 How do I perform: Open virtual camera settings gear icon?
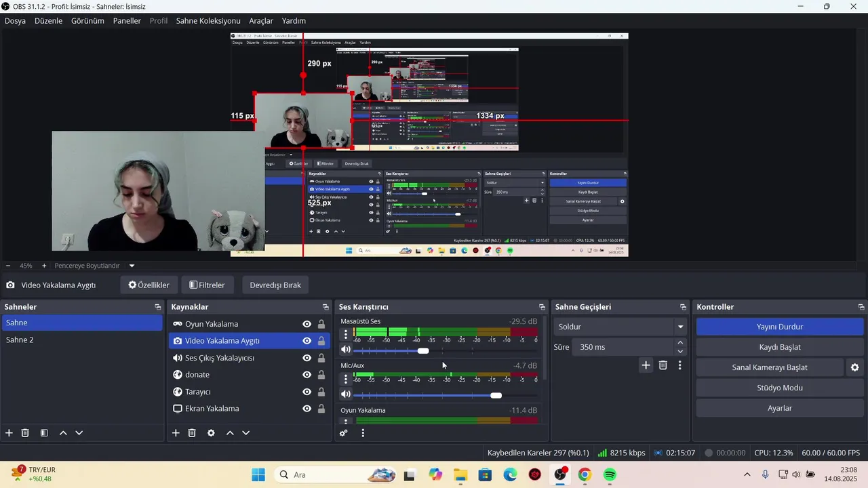tap(855, 367)
